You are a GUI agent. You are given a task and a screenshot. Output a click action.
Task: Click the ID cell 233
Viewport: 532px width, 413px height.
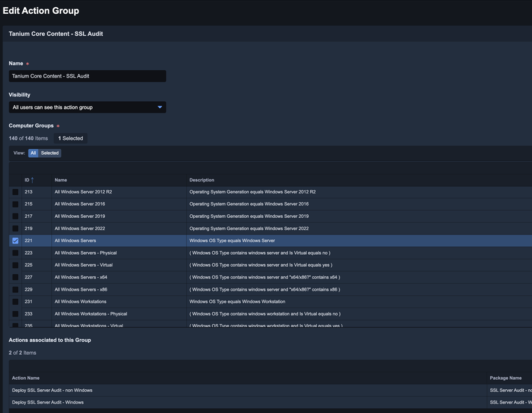pos(29,314)
